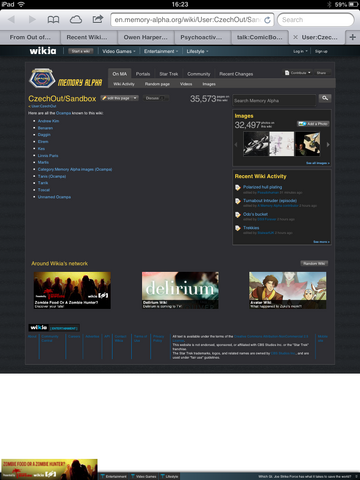Select the Star Trek navigation tab
Viewport: 360px width, 480px height.
[x=169, y=74]
